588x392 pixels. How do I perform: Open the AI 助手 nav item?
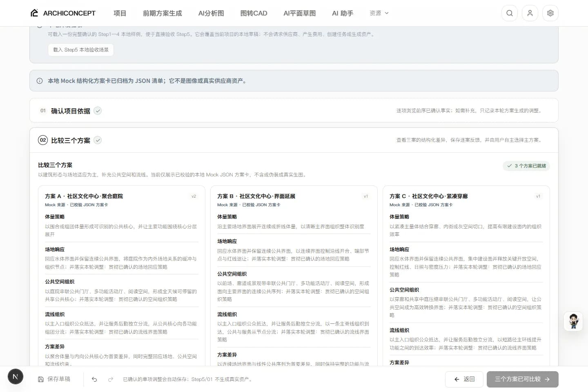tap(343, 13)
